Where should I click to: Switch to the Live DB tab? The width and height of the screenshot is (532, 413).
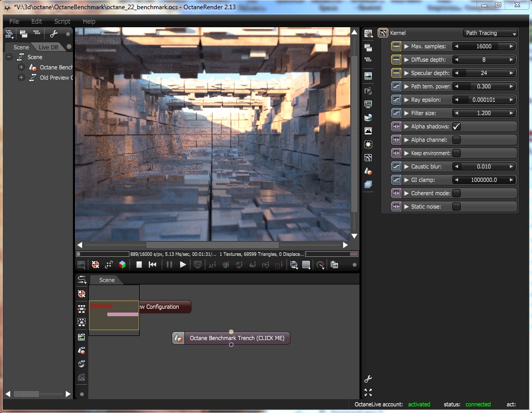(48, 47)
